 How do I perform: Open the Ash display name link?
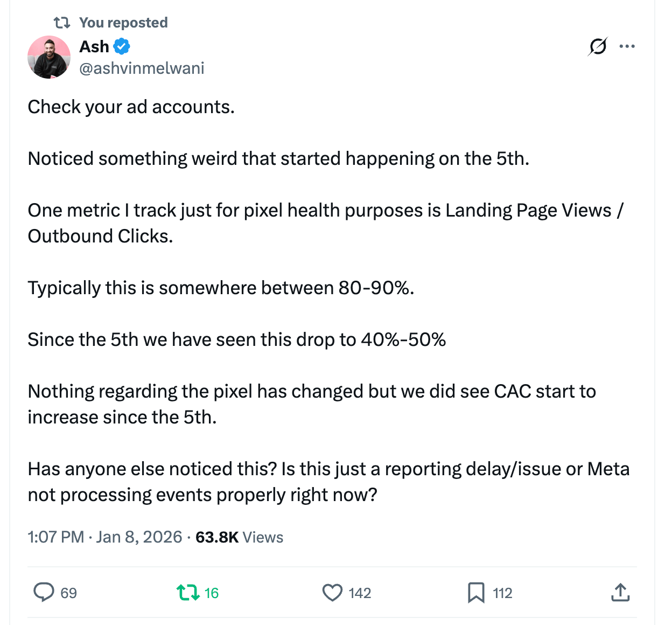coord(94,46)
